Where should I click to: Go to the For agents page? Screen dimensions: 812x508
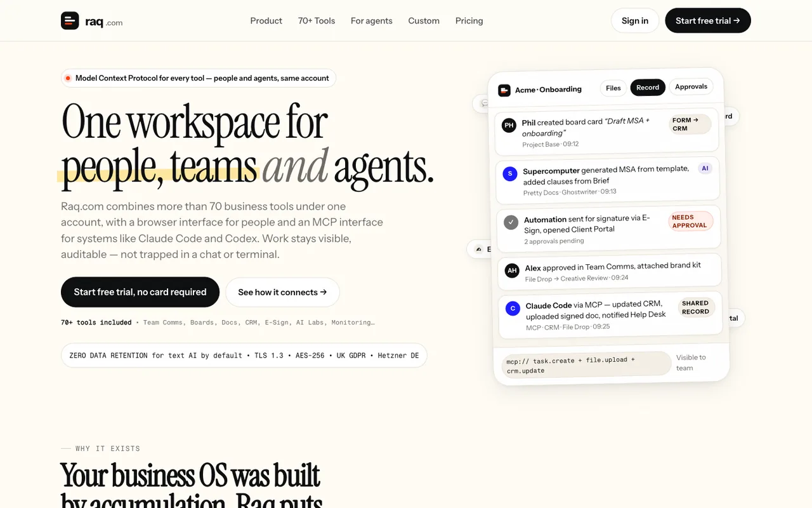pos(372,21)
